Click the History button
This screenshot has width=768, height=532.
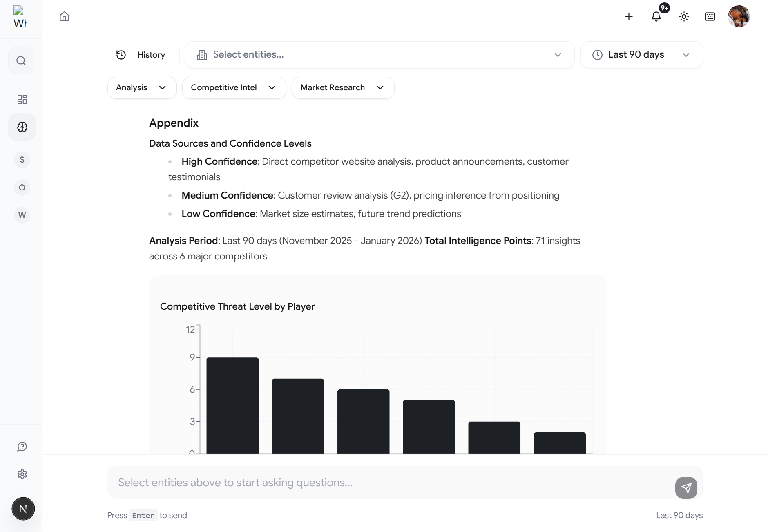coord(141,55)
